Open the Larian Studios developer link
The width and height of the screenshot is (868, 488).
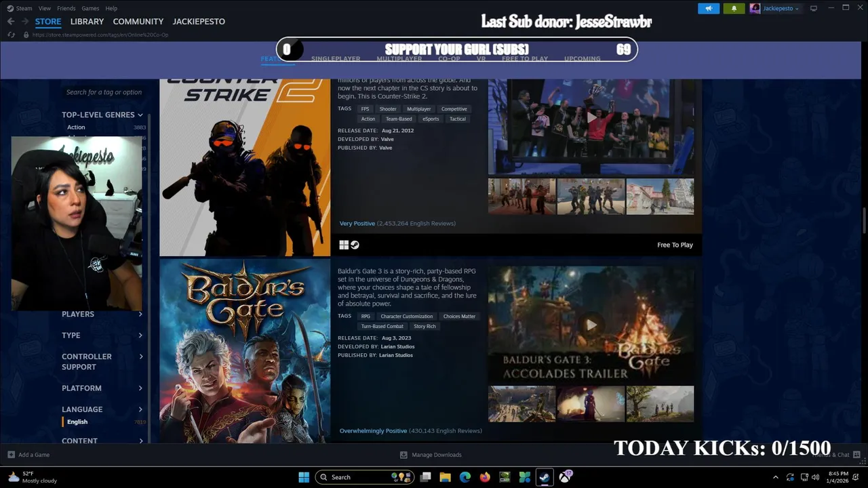click(397, 346)
